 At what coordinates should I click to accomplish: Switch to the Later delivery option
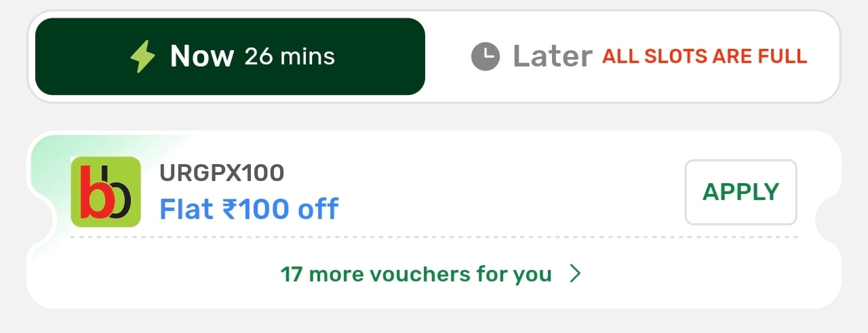[x=637, y=56]
